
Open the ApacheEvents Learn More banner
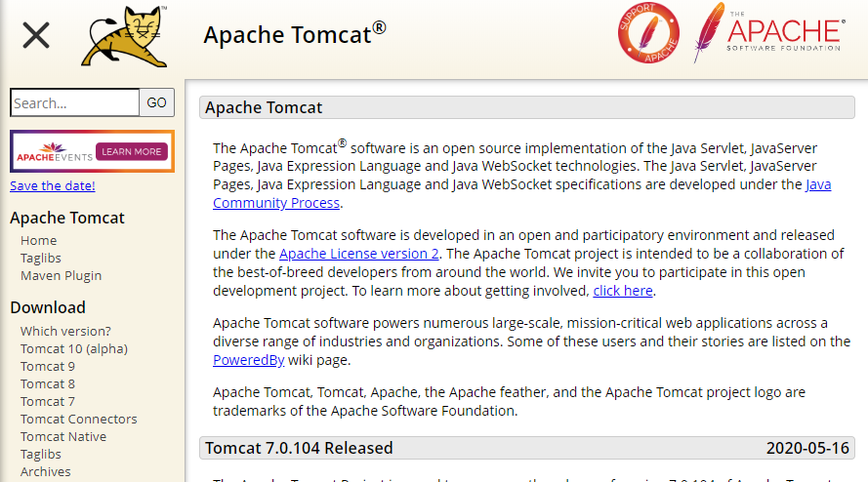pos(92,151)
